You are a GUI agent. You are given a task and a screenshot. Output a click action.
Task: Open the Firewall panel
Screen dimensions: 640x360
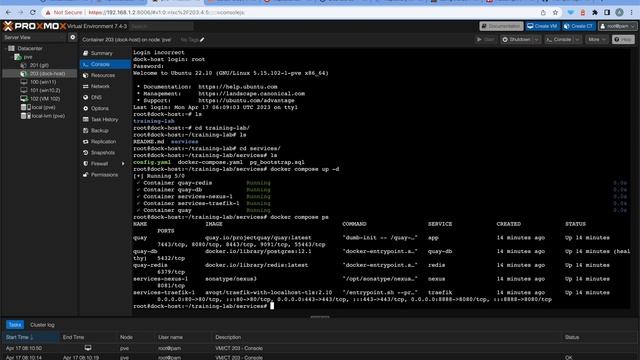coord(105,163)
